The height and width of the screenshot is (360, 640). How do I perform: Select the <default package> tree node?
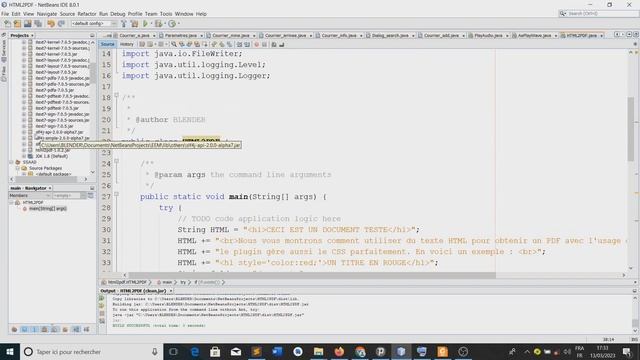53,174
